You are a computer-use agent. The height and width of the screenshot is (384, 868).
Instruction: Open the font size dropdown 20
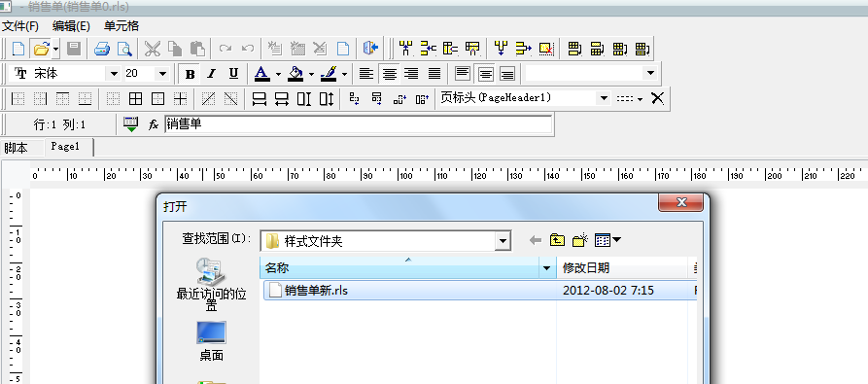coord(162,73)
